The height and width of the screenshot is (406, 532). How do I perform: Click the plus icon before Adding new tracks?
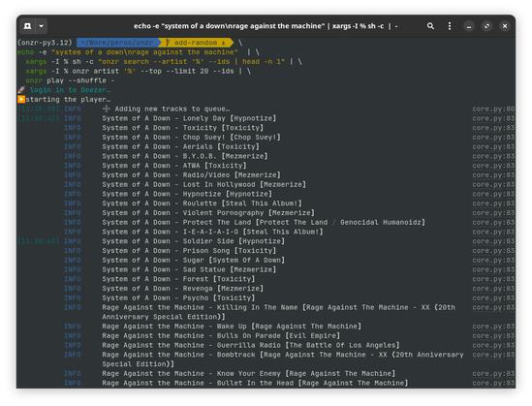click(107, 109)
